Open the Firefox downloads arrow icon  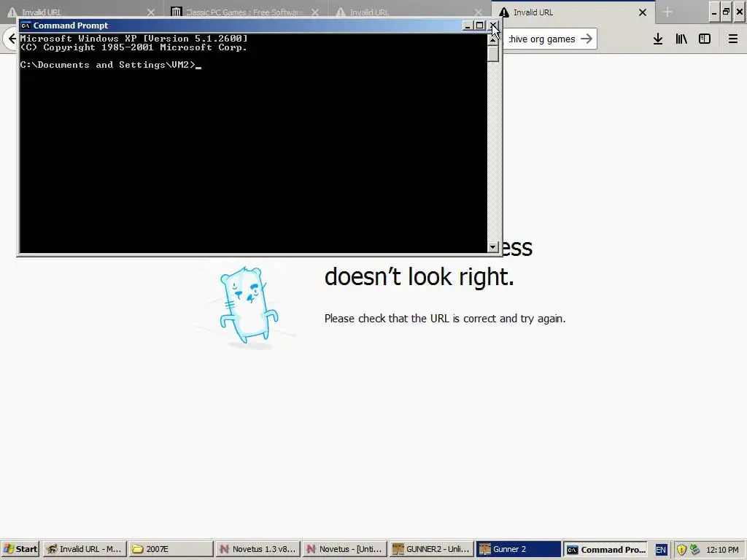tap(658, 39)
